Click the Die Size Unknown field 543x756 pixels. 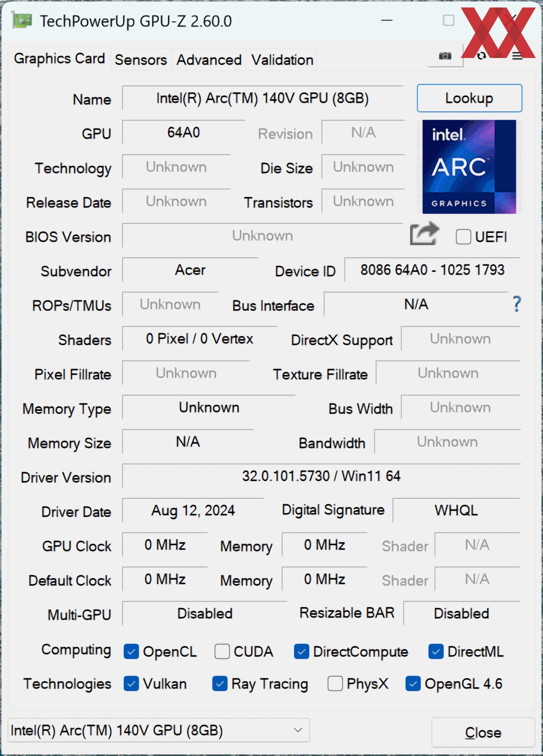363,167
